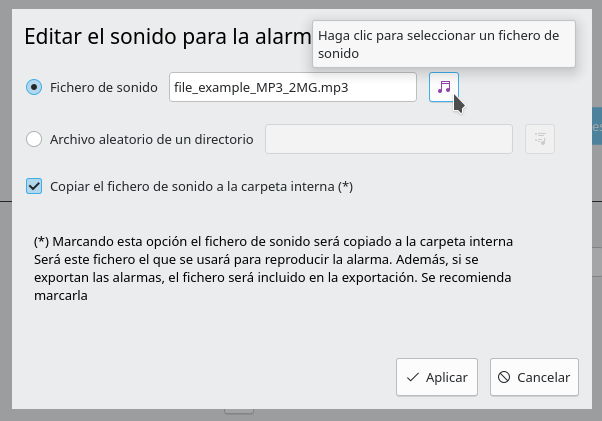Click the small control below the dialog bottom
This screenshot has height=421, width=602.
click(x=238, y=409)
